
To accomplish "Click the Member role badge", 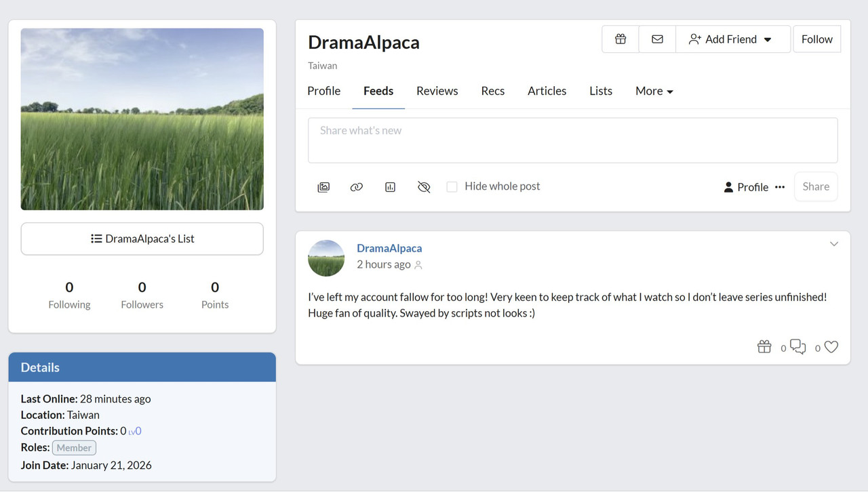I will tap(74, 448).
